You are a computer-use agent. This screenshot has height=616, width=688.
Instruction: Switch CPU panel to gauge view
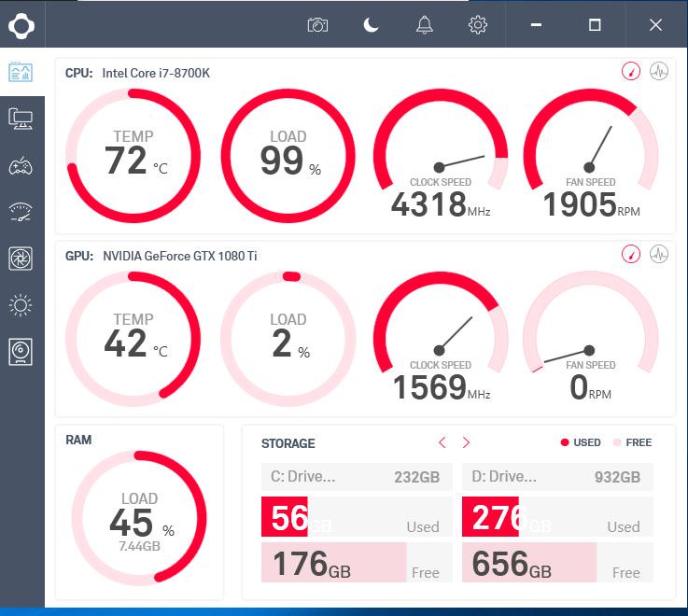[631, 71]
